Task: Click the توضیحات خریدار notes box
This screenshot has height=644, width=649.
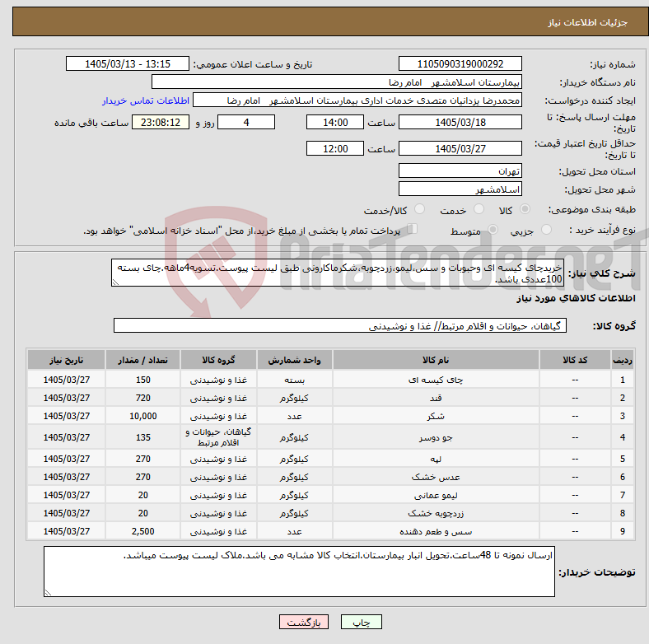Action: pos(299,572)
